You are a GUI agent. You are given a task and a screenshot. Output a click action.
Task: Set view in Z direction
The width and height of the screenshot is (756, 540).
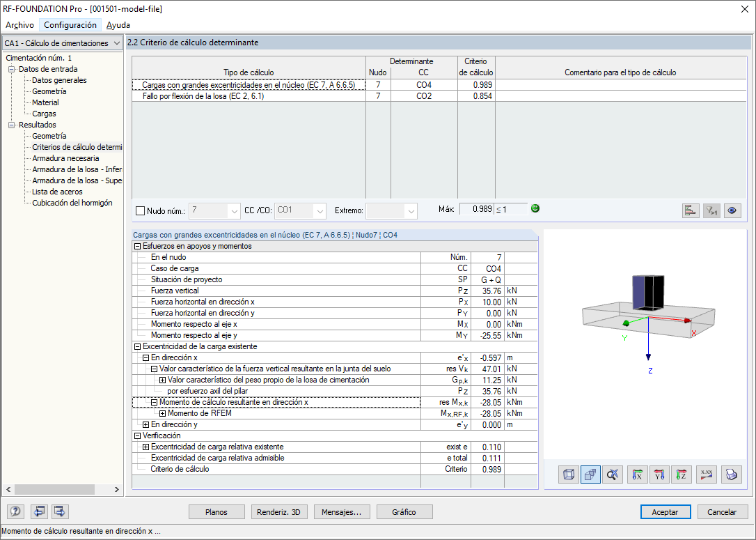pos(682,475)
